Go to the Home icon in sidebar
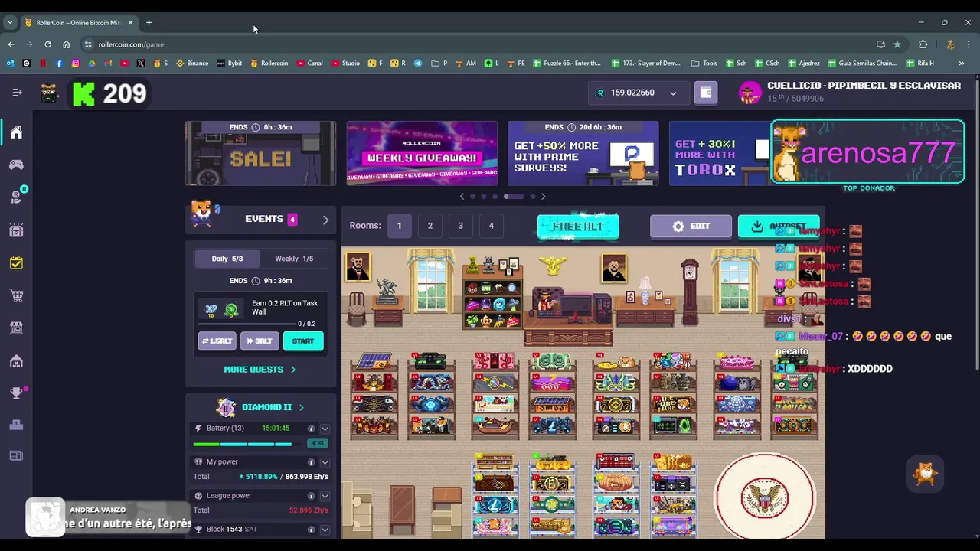Image resolution: width=980 pixels, height=551 pixels. tap(16, 132)
